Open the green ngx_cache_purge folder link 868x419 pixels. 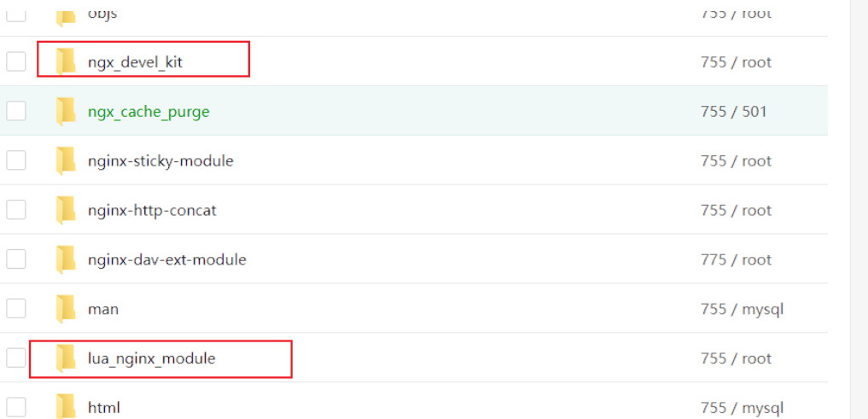(x=149, y=112)
